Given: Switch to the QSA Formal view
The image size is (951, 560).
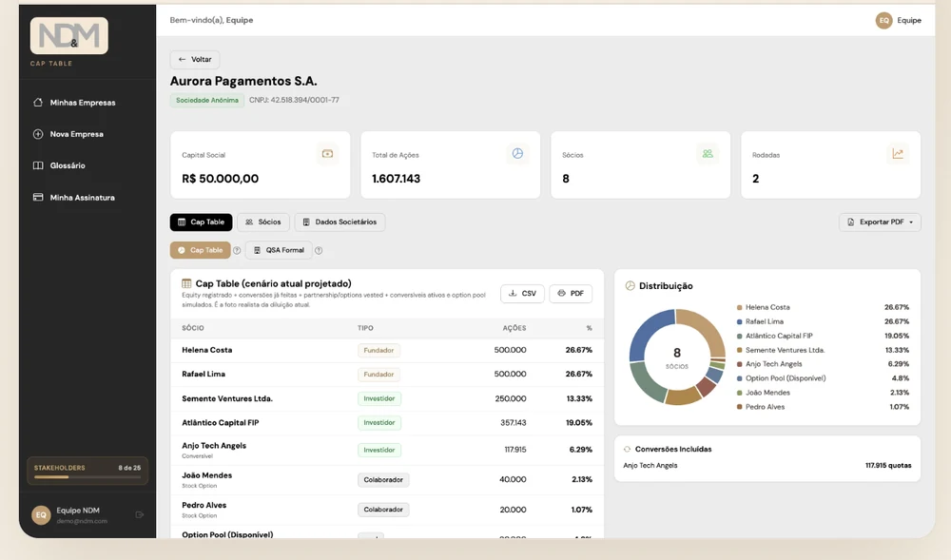Looking at the screenshot, I should (x=279, y=250).
